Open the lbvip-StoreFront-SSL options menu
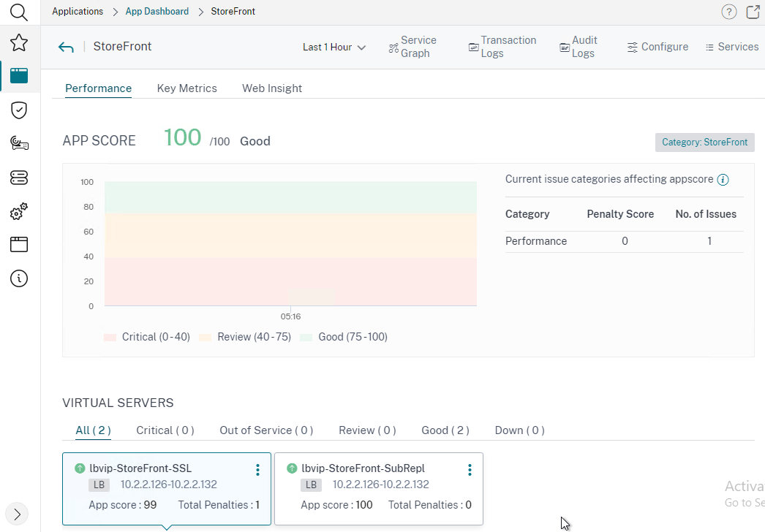Image resolution: width=765 pixels, height=532 pixels. (x=257, y=470)
